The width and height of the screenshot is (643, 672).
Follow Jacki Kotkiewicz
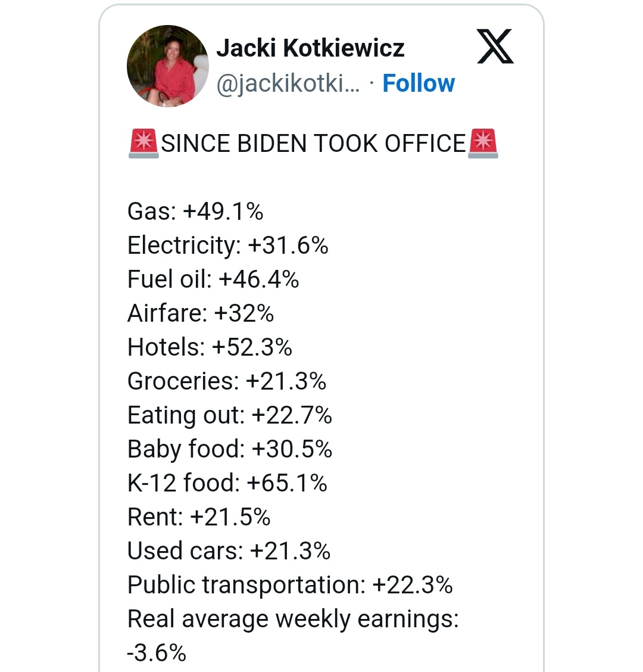tap(419, 84)
